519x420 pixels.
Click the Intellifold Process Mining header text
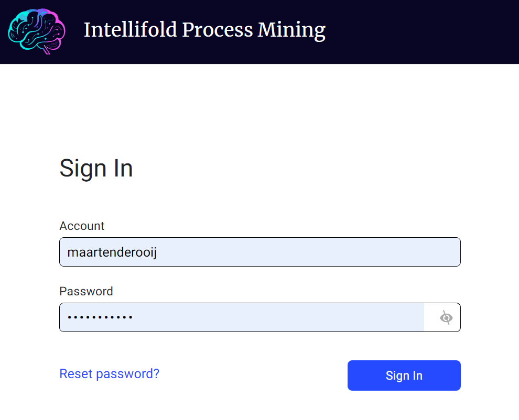[204, 30]
